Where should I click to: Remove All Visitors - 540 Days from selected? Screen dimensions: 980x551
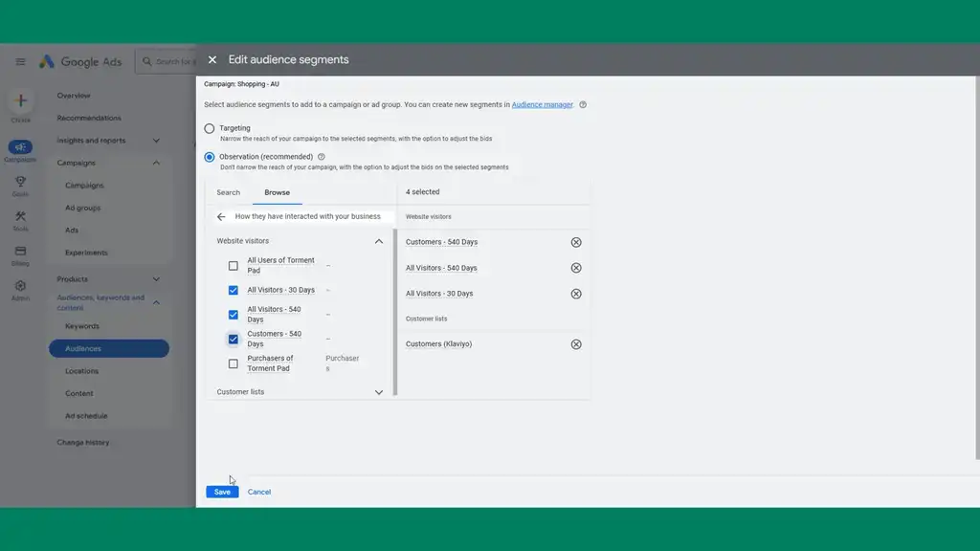click(x=576, y=268)
